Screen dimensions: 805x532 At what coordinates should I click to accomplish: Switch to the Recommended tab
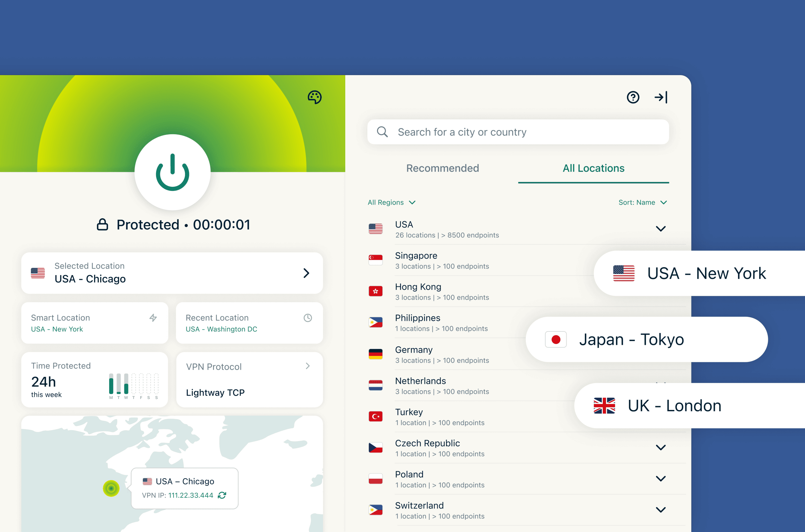click(x=442, y=168)
